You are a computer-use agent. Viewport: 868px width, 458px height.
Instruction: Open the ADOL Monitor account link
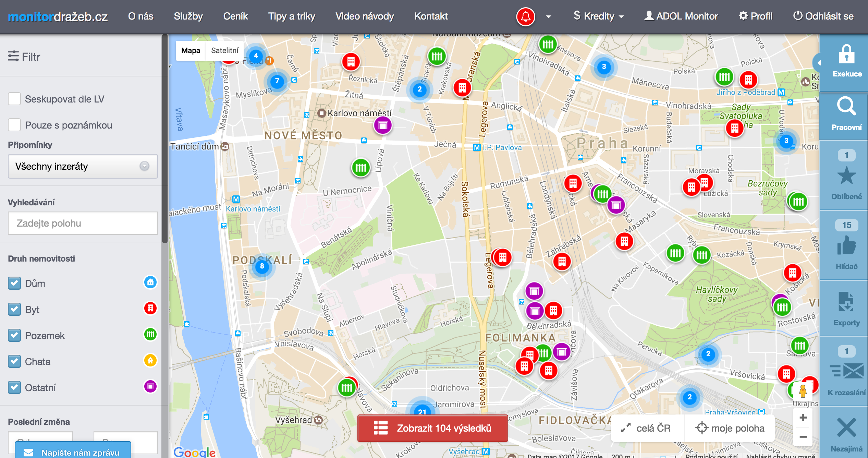click(681, 16)
